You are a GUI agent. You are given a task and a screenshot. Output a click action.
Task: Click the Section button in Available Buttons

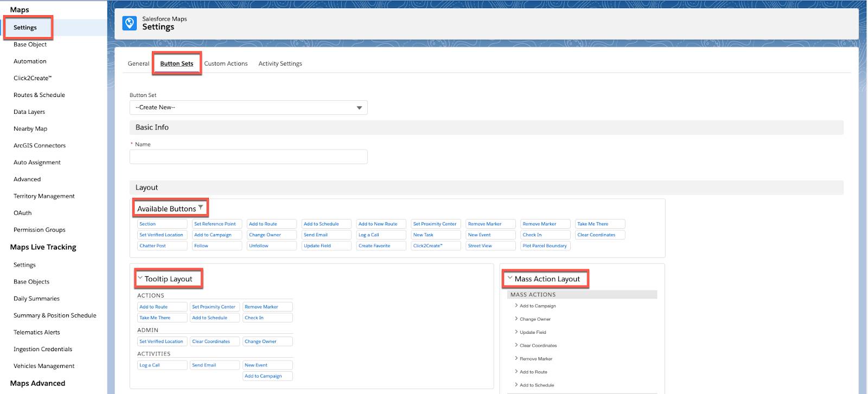click(x=162, y=224)
